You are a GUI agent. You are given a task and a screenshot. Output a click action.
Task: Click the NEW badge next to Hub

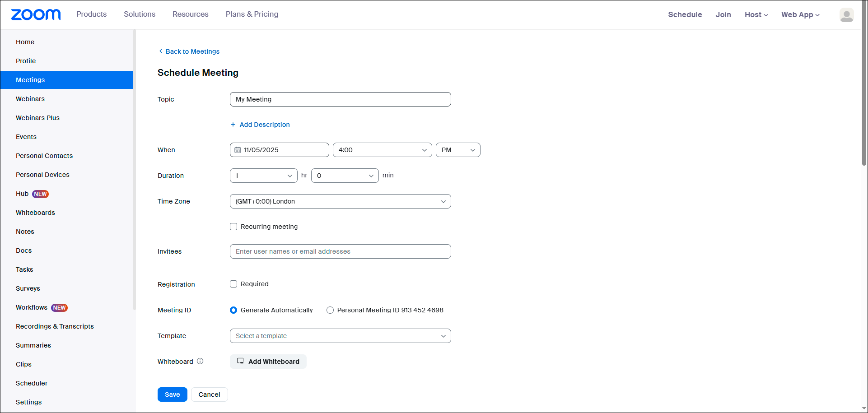[41, 194]
